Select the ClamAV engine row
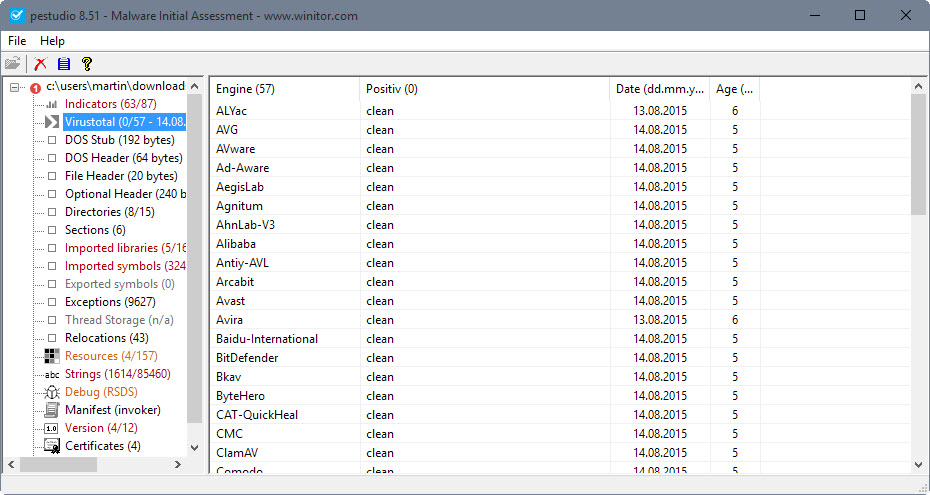 tap(560, 452)
